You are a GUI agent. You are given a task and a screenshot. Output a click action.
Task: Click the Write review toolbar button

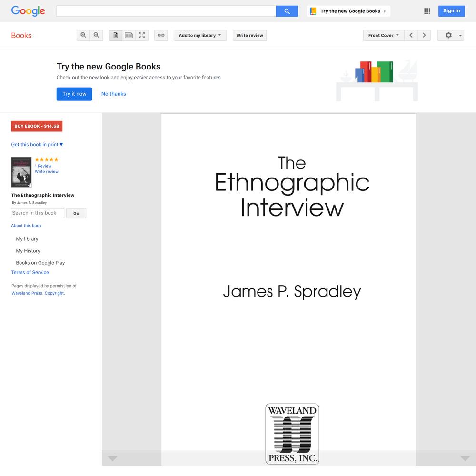click(x=249, y=35)
